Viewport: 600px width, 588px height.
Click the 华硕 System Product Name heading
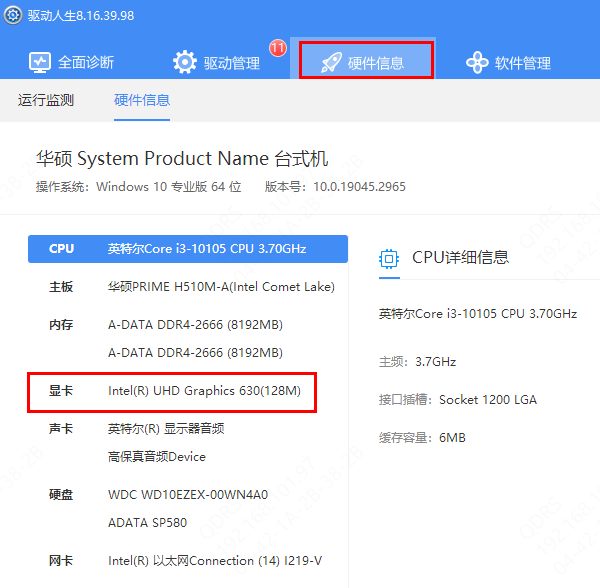tap(182, 159)
